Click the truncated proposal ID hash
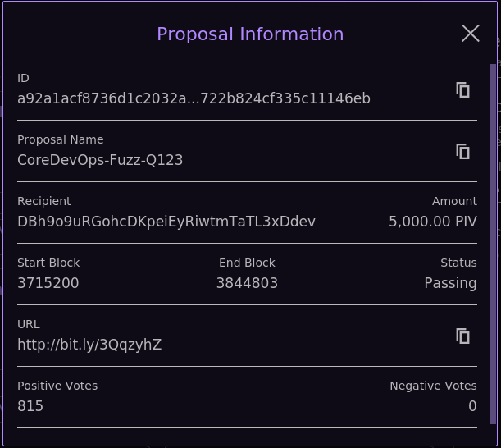501x448 pixels. [x=194, y=98]
